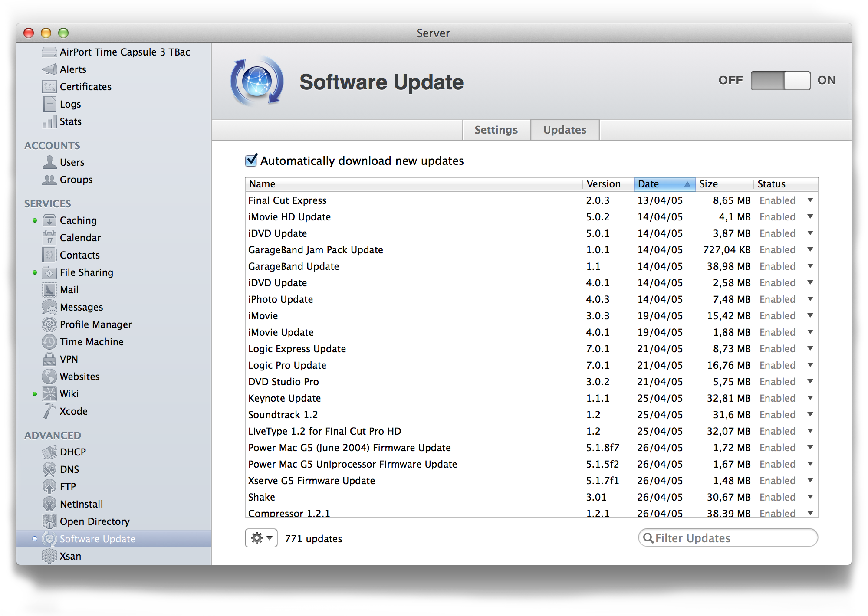868x616 pixels.
Task: Open status dropdown for iPhoto Update
Action: click(x=810, y=299)
